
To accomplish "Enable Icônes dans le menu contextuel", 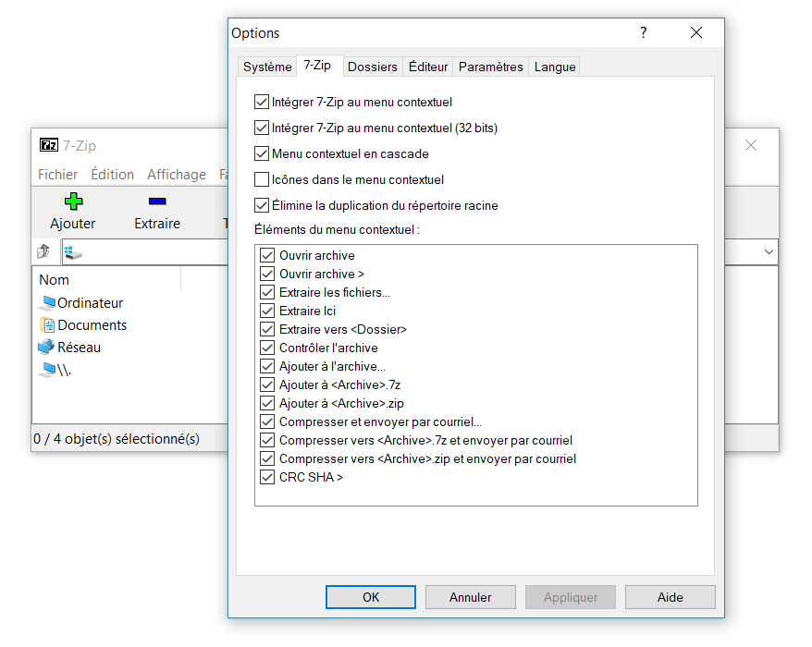I will 262,179.
